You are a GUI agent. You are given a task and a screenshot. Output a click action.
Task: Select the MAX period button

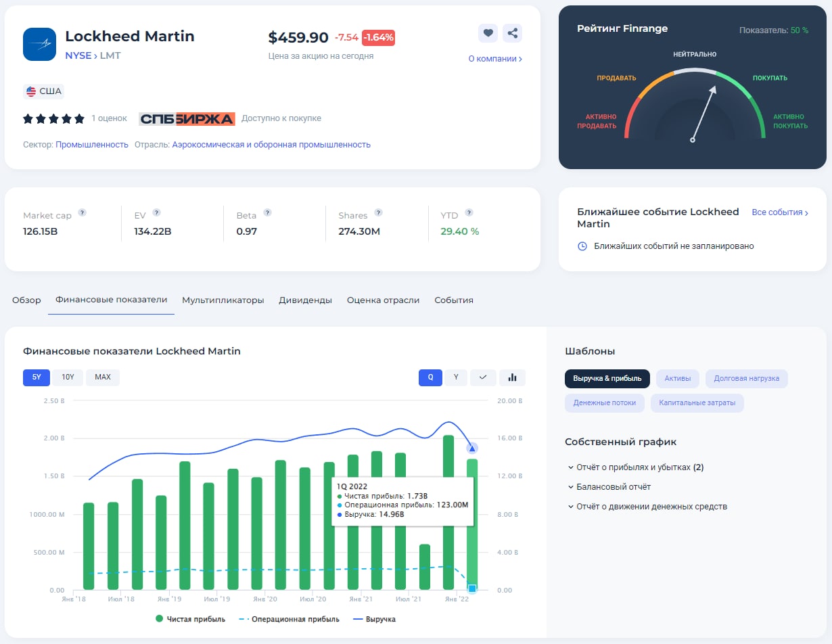(103, 377)
